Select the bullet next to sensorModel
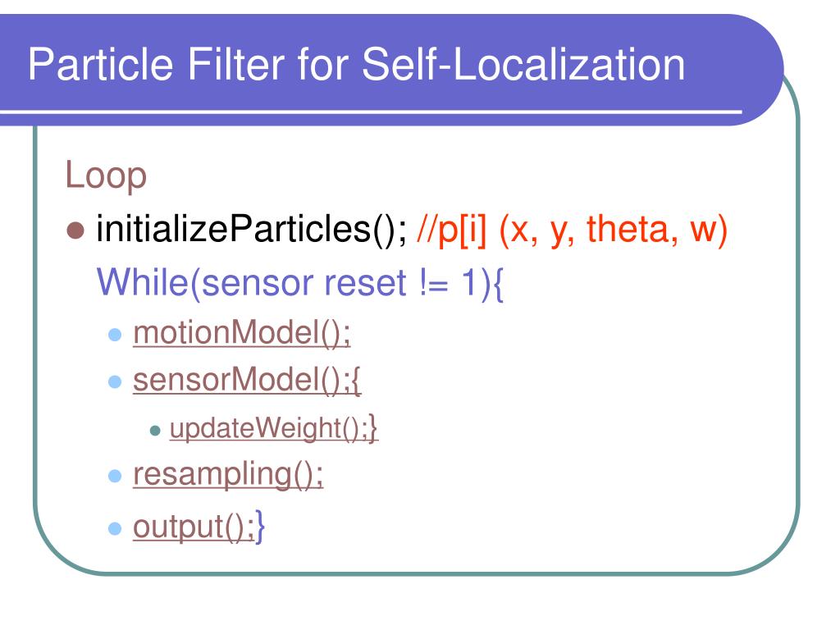The image size is (840, 630). coord(115,382)
